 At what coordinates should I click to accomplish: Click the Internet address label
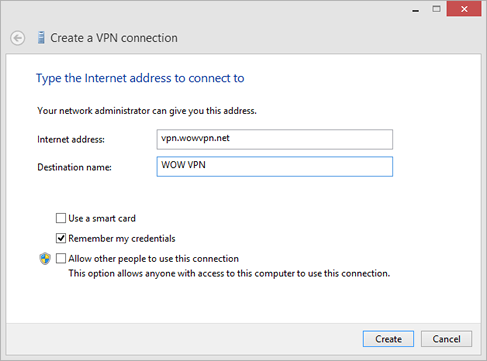click(71, 139)
